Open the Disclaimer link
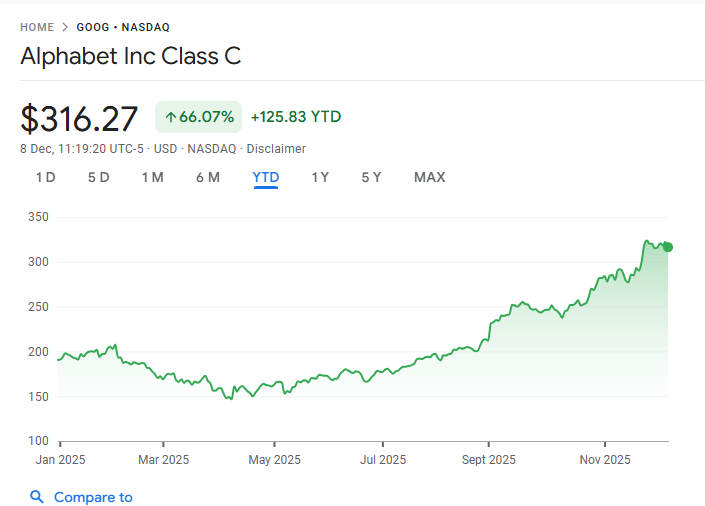Image resolution: width=705 pixels, height=506 pixels. click(x=276, y=149)
